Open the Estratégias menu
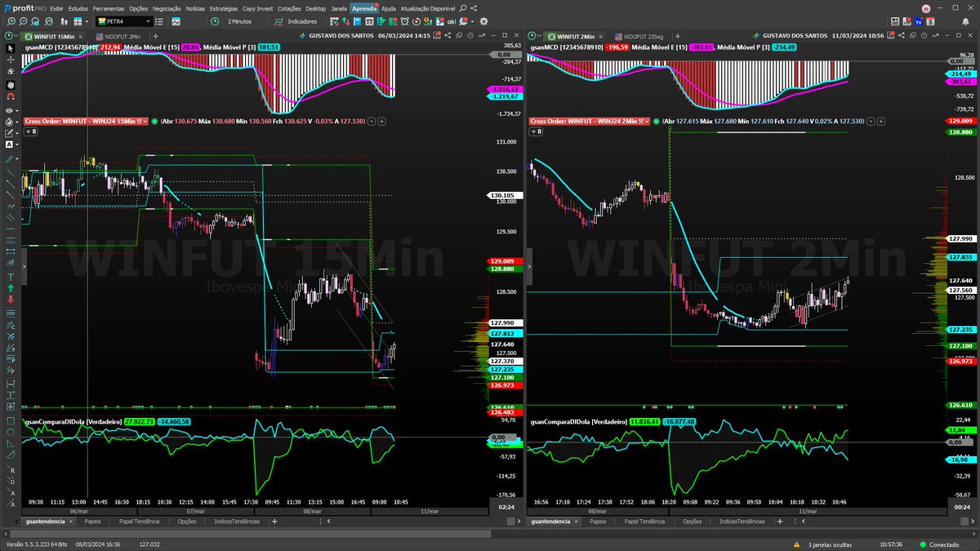The image size is (980, 551). pos(223,8)
